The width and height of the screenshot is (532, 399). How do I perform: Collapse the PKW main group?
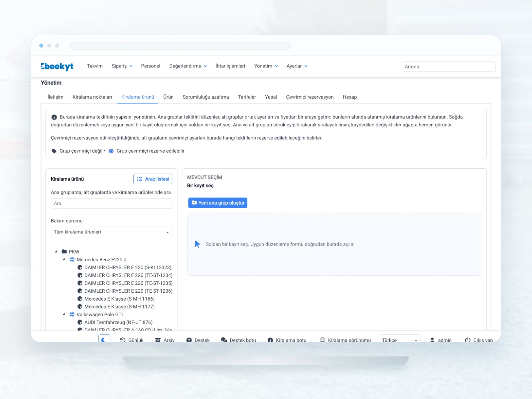(56, 252)
